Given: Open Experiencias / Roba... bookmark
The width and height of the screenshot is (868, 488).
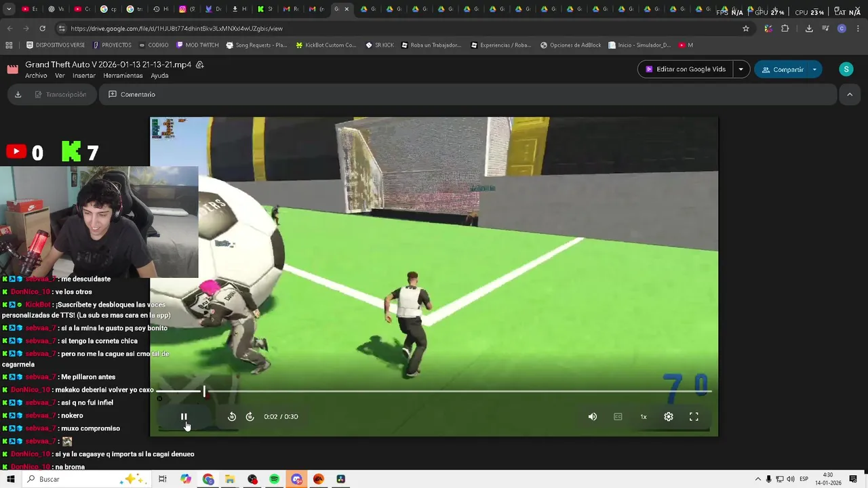Looking at the screenshot, I should (x=500, y=45).
